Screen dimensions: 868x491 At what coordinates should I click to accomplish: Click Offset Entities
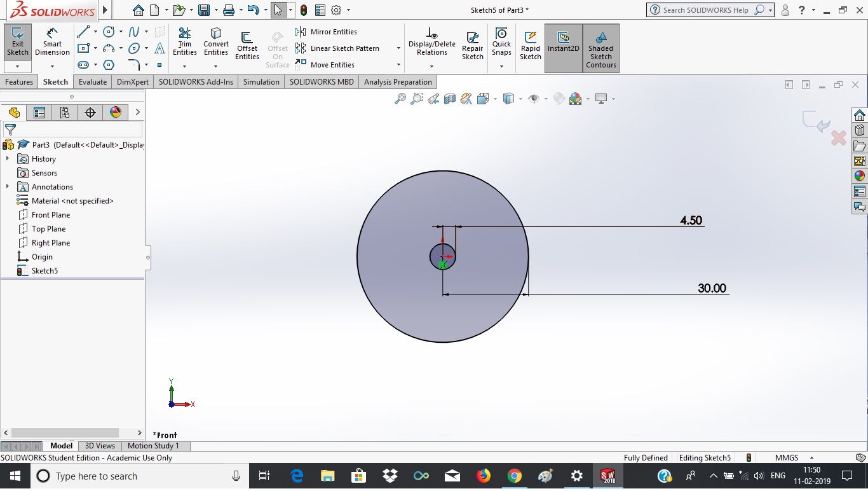[247, 46]
